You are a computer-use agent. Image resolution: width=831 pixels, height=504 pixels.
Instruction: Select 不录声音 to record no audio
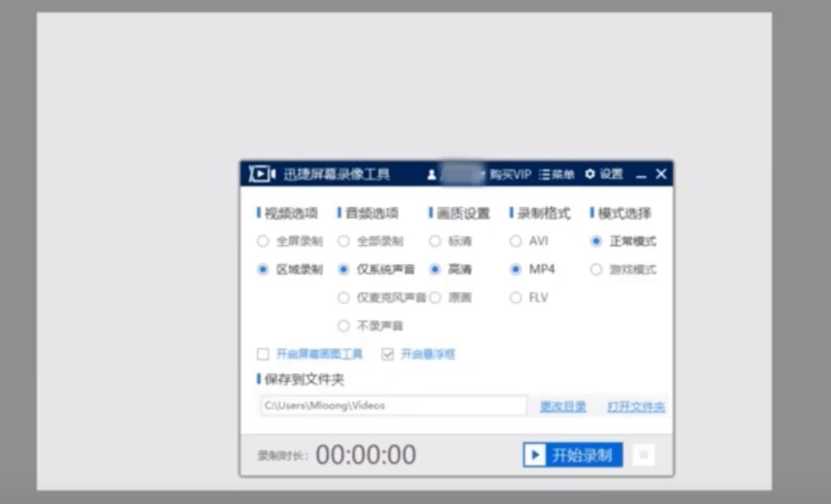click(344, 325)
